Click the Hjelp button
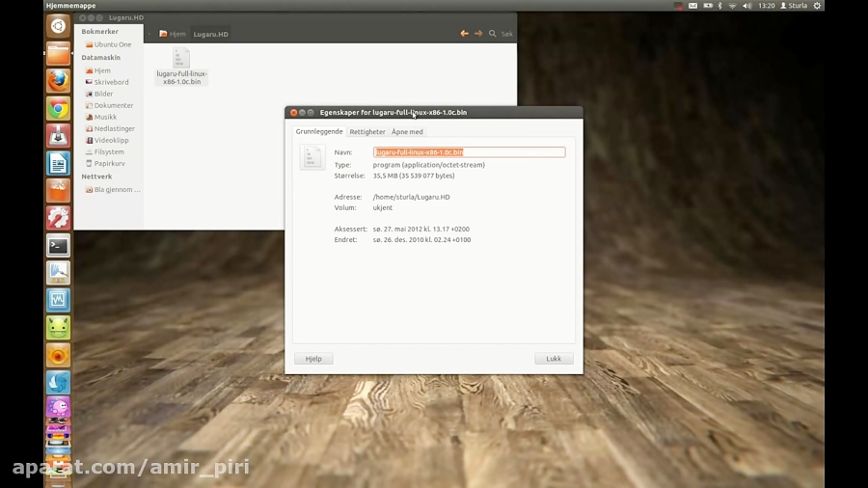This screenshot has height=488, width=868. click(x=313, y=359)
